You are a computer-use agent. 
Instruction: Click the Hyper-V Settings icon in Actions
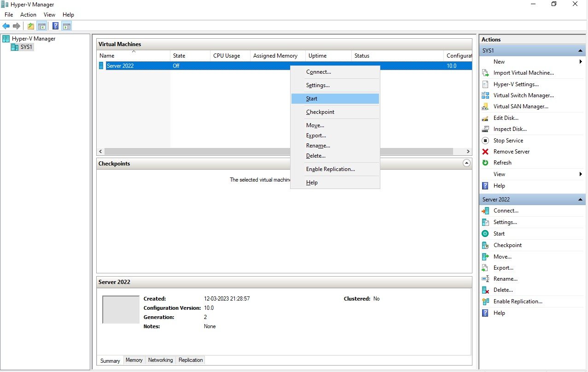[x=485, y=84]
